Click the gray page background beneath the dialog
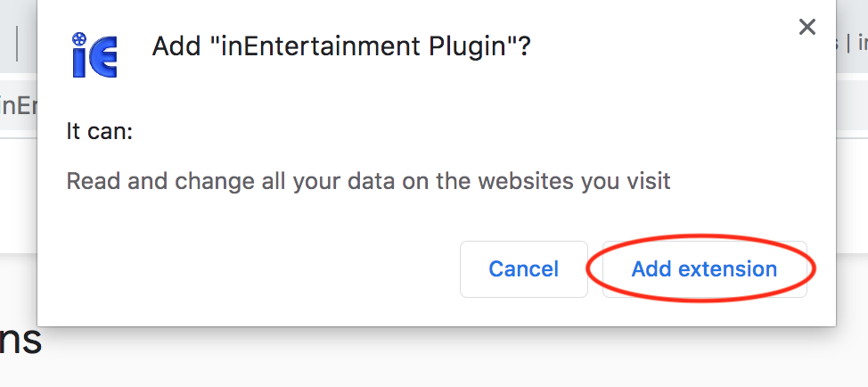This screenshot has height=387, width=868. 443,358
